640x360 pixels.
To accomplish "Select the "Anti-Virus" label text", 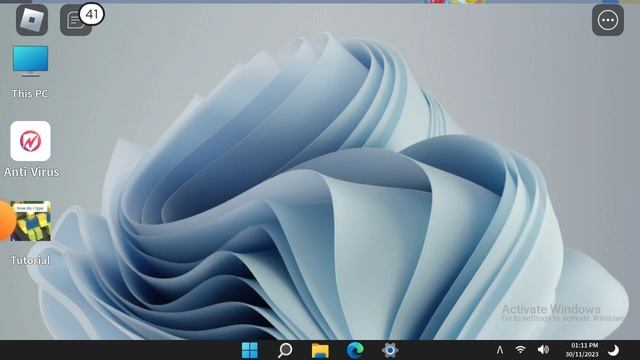I will pyautogui.click(x=31, y=172).
